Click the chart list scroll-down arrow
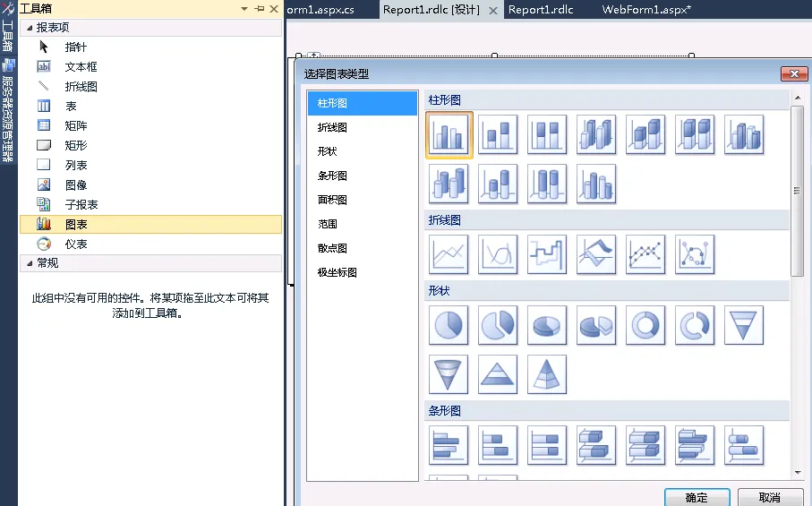Image resolution: width=812 pixels, height=506 pixels. coord(798,472)
